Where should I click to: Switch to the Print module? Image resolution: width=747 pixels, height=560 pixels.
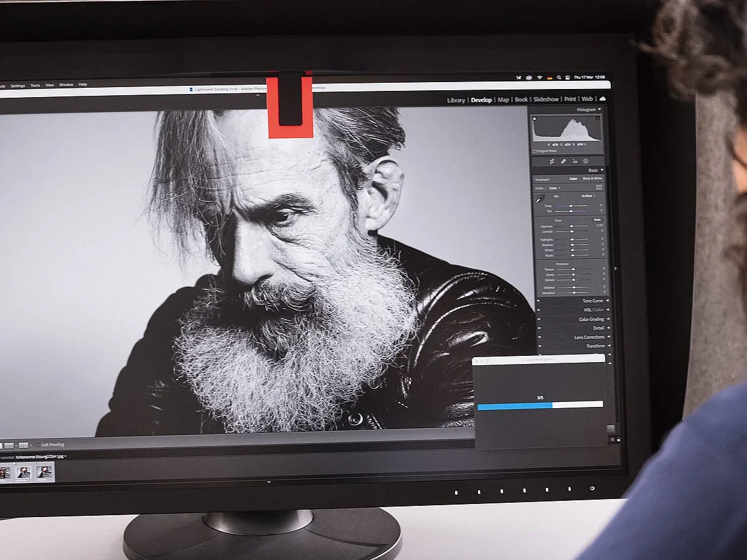(x=570, y=100)
